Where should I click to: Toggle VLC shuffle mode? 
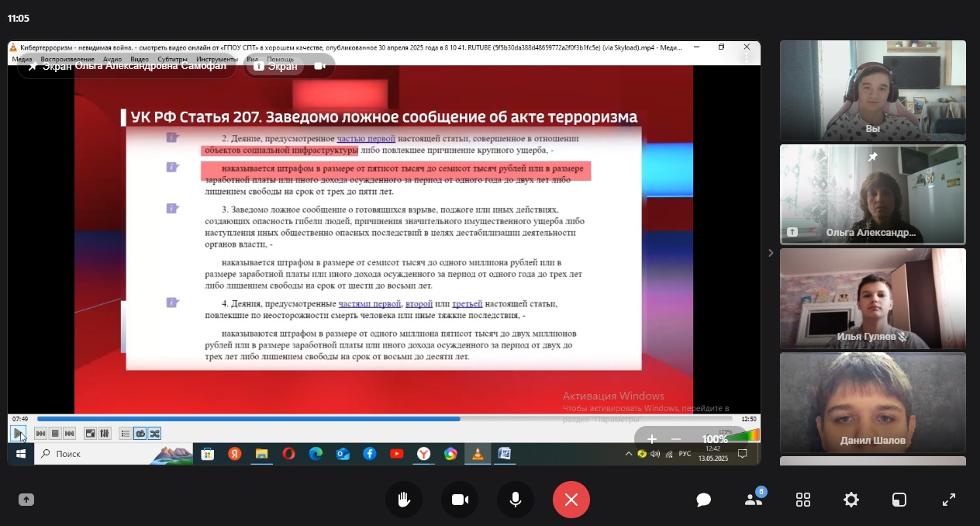(154, 434)
